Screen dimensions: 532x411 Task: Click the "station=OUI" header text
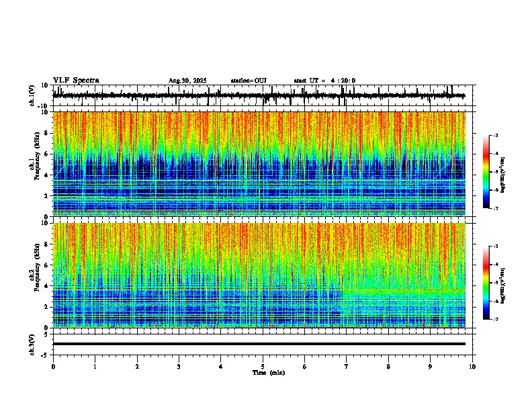click(x=249, y=81)
